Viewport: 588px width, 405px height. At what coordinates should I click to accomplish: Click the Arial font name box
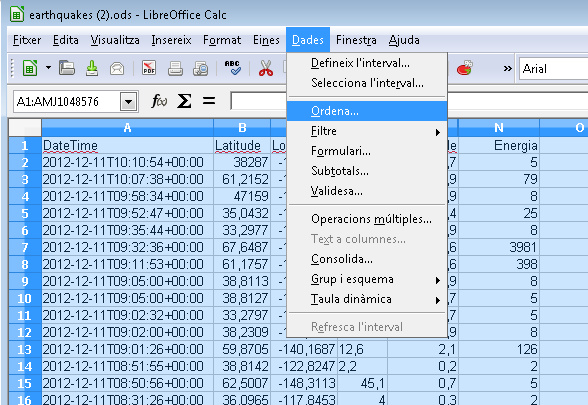pyautogui.click(x=553, y=69)
